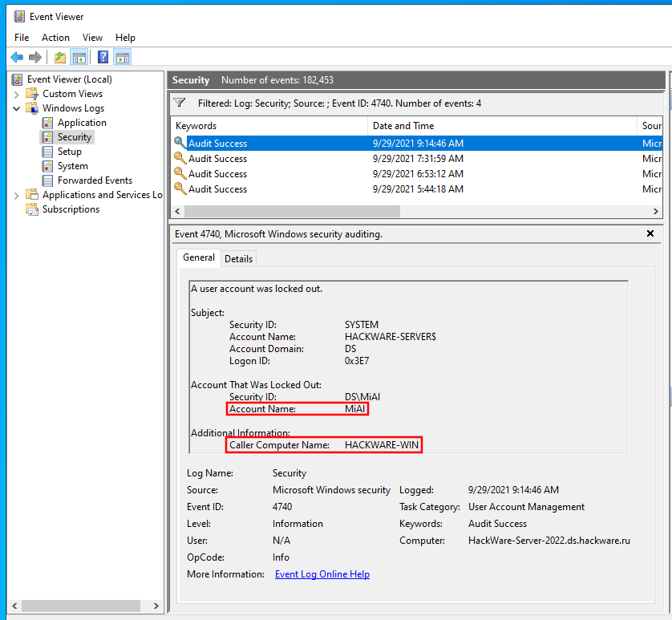The image size is (672, 620).
Task: Open the View menu
Action: [x=92, y=38]
